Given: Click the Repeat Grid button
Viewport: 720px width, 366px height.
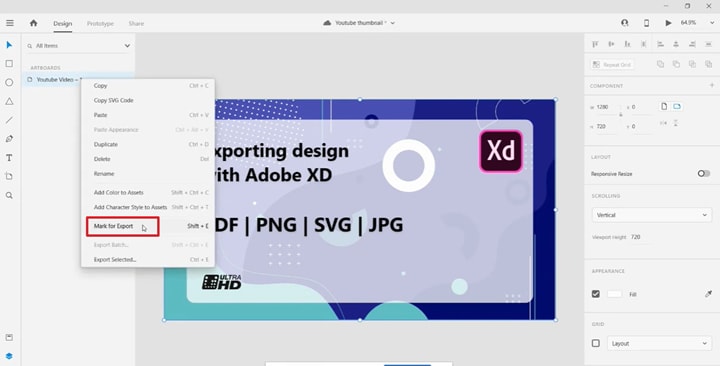Looking at the screenshot, I should point(612,65).
